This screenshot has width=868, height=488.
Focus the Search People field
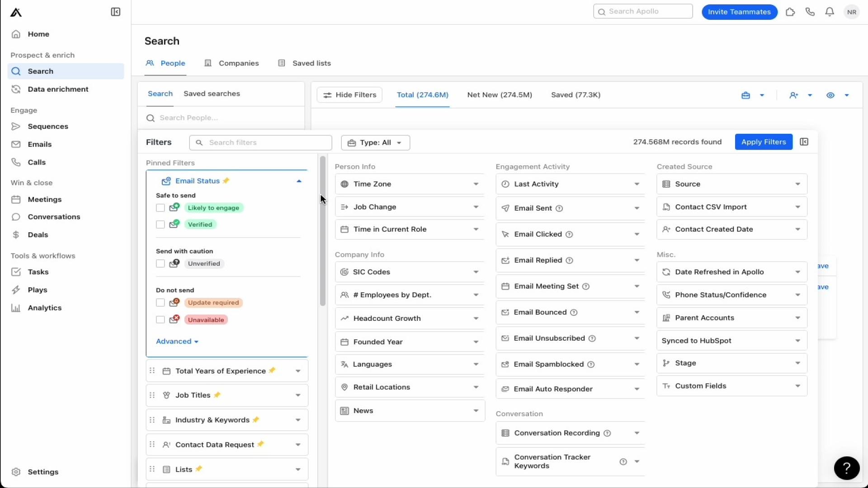[x=222, y=118]
